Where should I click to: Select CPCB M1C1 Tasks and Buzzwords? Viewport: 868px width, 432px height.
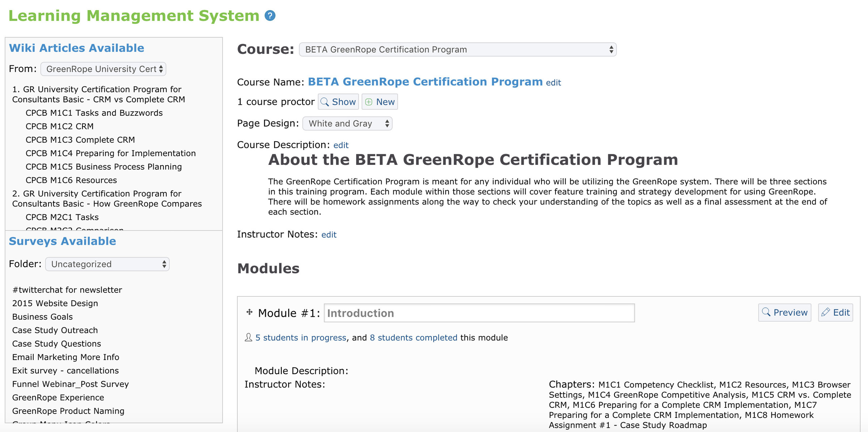[x=94, y=113]
